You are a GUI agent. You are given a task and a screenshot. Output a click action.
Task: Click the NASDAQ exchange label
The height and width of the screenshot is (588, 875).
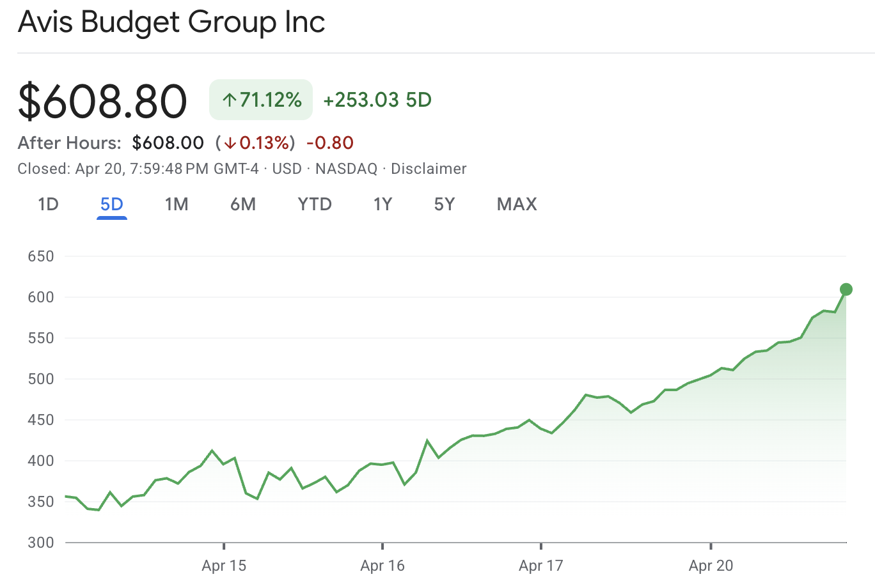pyautogui.click(x=345, y=169)
